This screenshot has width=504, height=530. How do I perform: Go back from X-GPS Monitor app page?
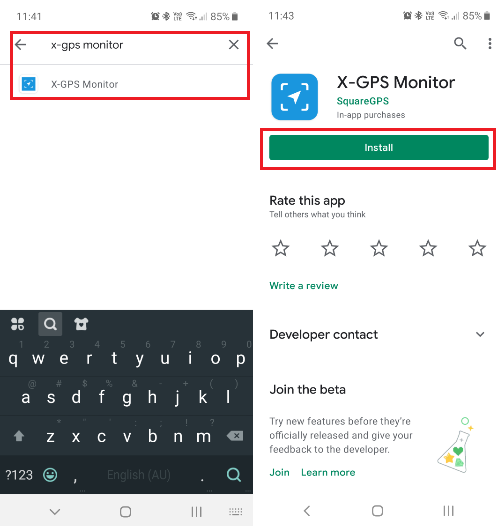(272, 43)
